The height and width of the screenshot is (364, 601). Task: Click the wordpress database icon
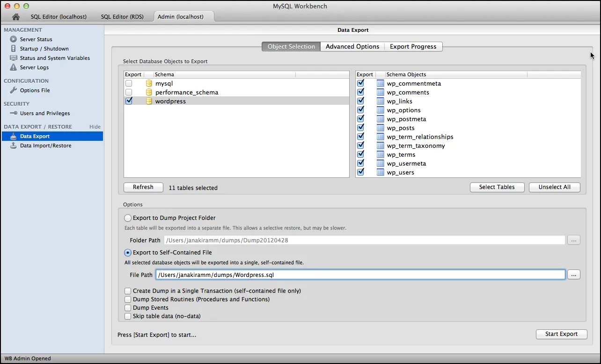[149, 101]
